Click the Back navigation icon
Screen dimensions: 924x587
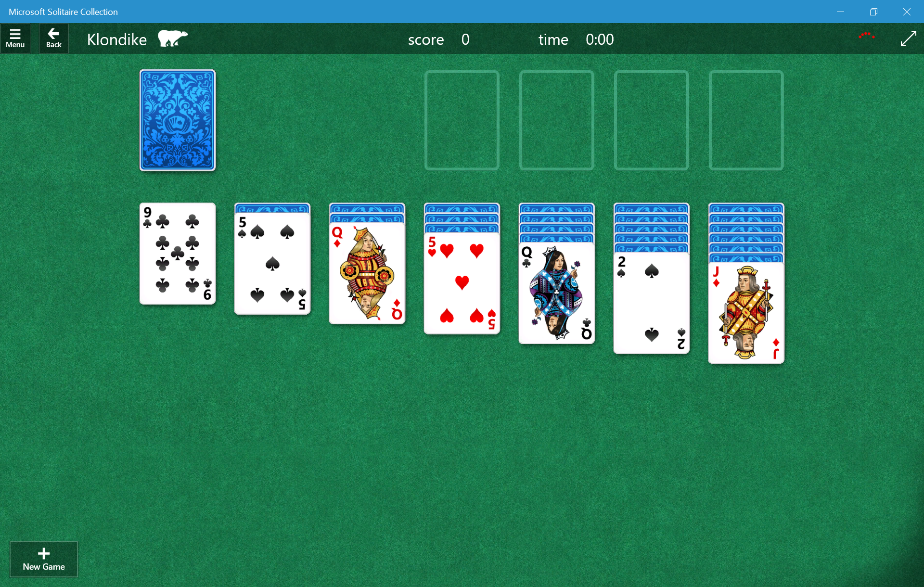coord(53,38)
